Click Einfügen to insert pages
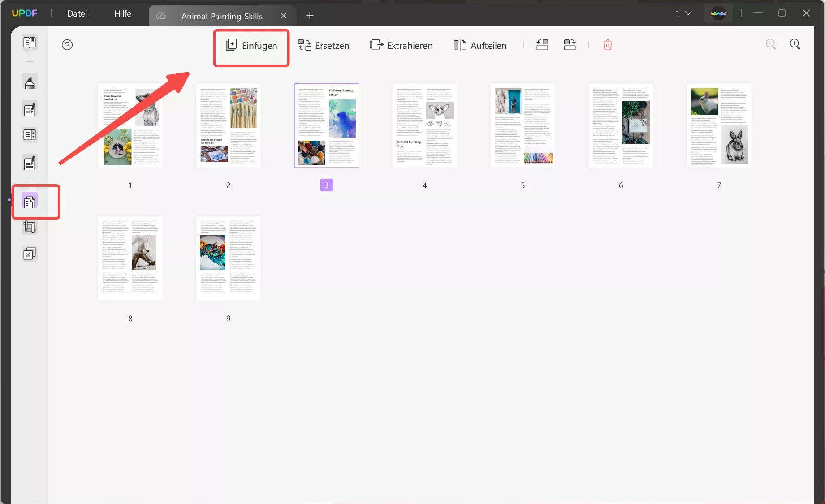 pos(251,45)
